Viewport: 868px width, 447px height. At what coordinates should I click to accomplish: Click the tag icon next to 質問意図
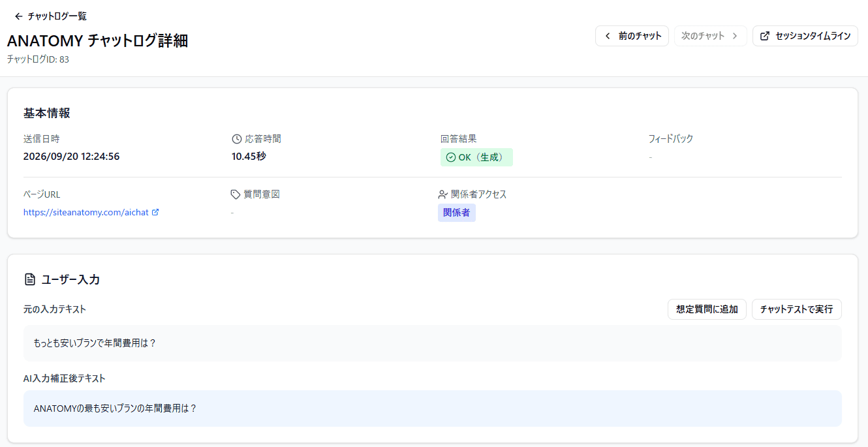236,194
